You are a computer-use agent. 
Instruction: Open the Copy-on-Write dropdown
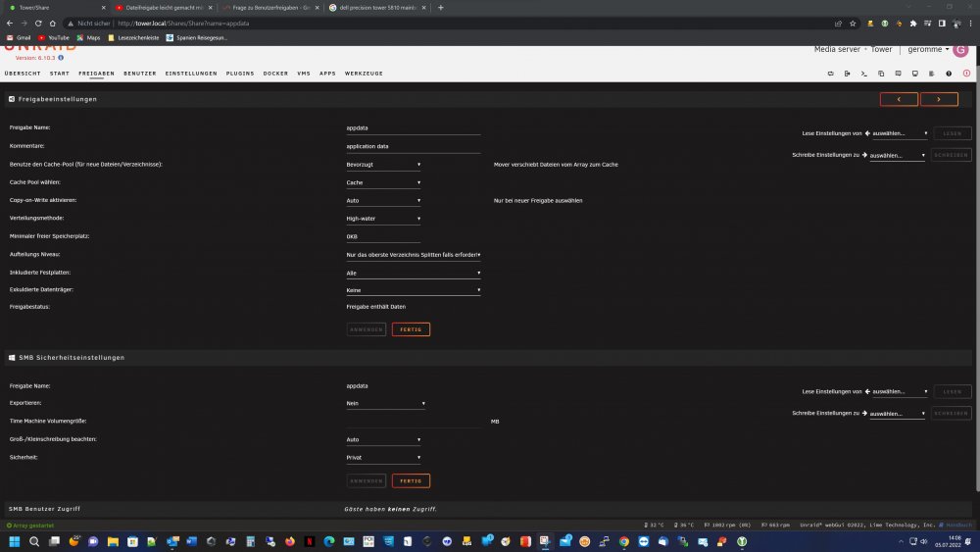pyautogui.click(x=383, y=201)
